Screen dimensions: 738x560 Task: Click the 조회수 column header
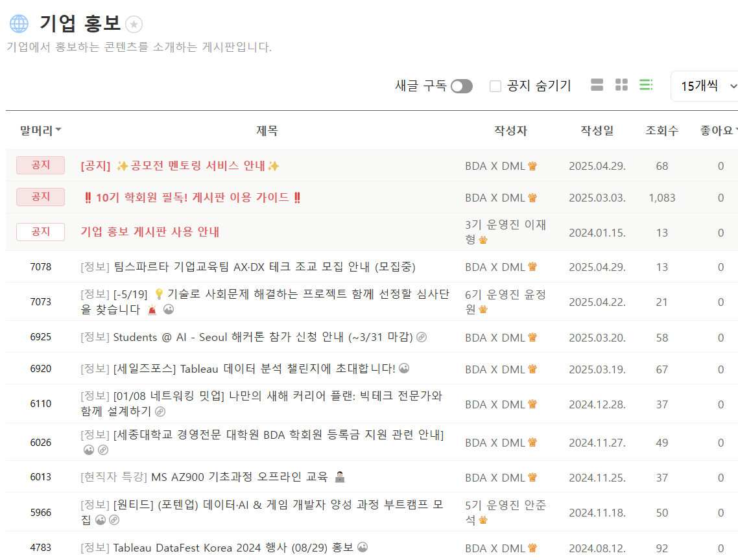[x=661, y=130]
